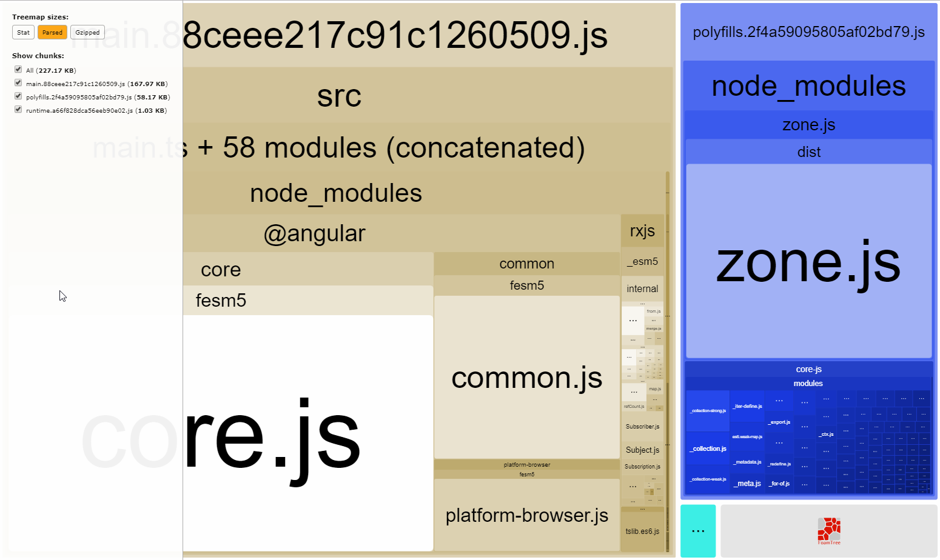Toggle the runtime.a66f828dca56eeb90e02.js chunk checkbox
940x560 pixels.
pyautogui.click(x=18, y=110)
